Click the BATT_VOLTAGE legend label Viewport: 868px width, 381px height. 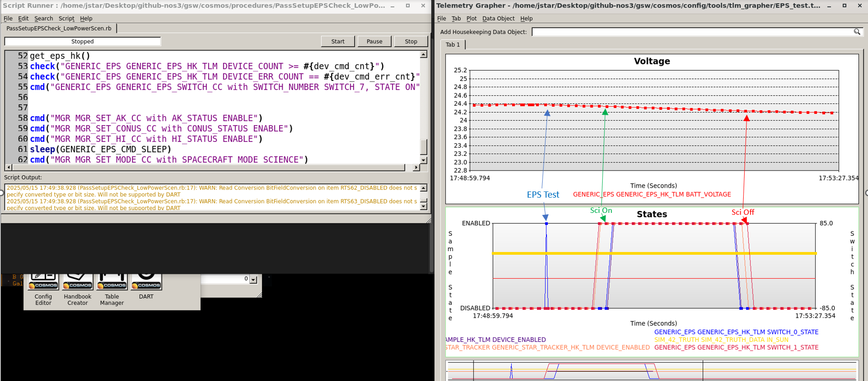[x=652, y=194]
